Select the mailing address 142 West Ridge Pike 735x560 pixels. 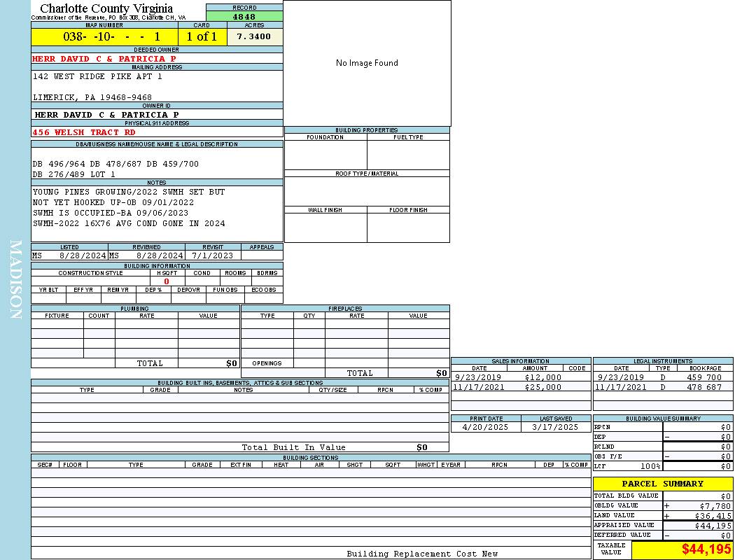(97, 76)
